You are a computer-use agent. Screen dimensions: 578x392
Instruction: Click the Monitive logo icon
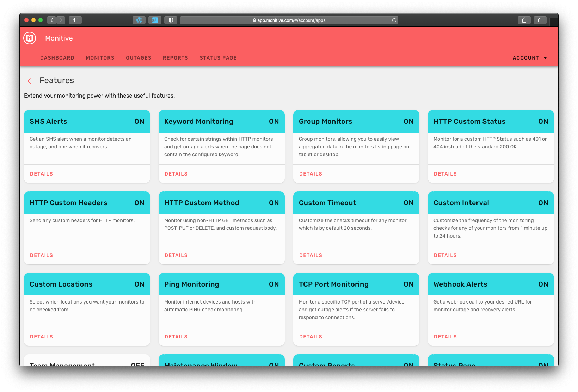pyautogui.click(x=30, y=38)
